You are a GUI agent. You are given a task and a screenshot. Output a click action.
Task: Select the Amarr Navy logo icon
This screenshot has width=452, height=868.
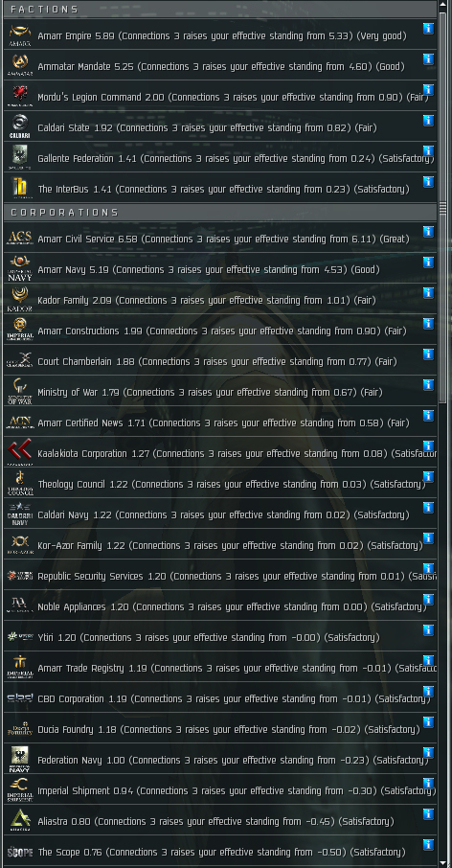point(20,268)
